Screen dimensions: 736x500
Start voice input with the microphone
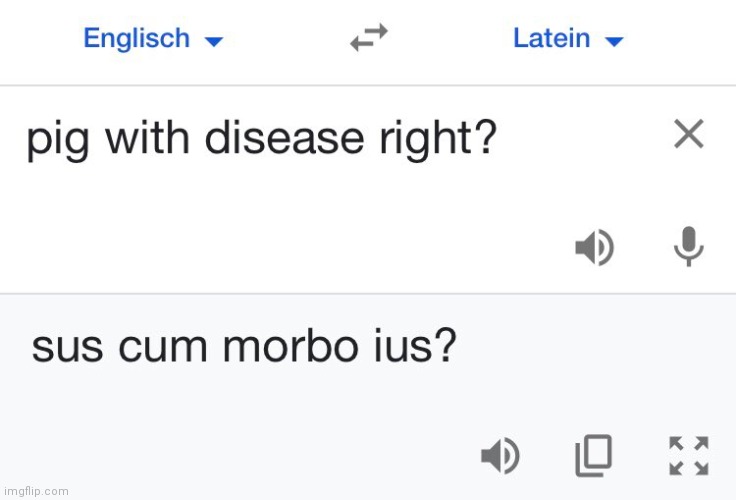click(x=688, y=247)
